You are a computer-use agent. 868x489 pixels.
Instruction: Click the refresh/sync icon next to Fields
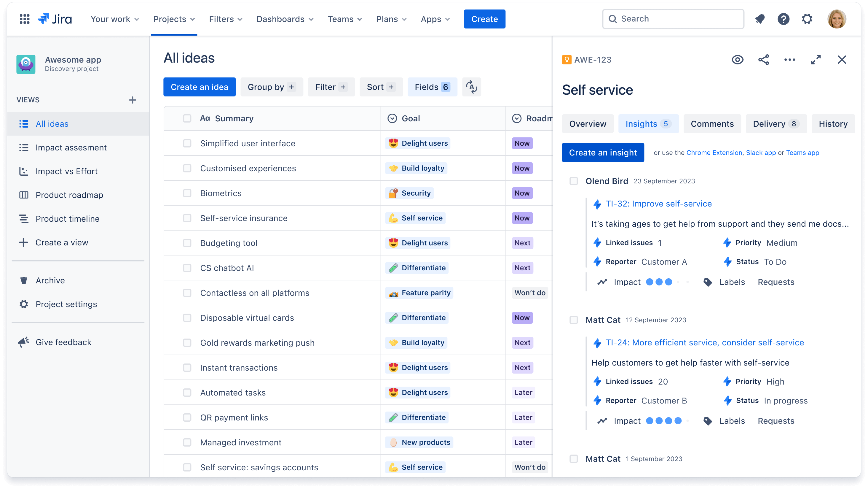472,87
